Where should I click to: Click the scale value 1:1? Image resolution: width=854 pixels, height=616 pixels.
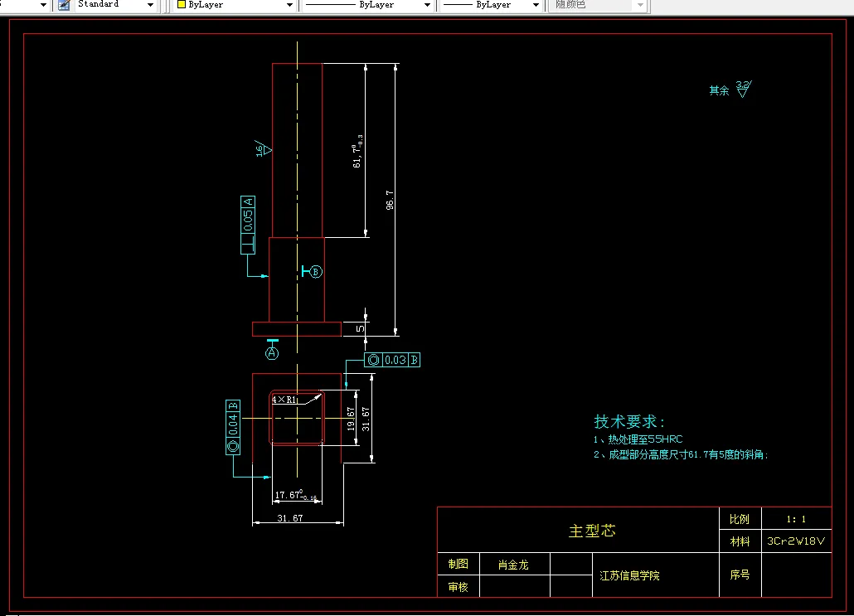click(796, 519)
